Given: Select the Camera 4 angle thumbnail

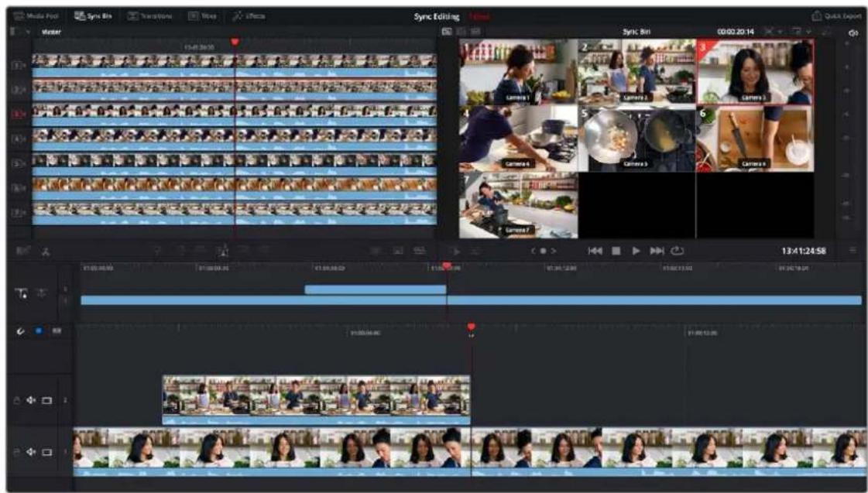Looking at the screenshot, I should pyautogui.click(x=518, y=139).
